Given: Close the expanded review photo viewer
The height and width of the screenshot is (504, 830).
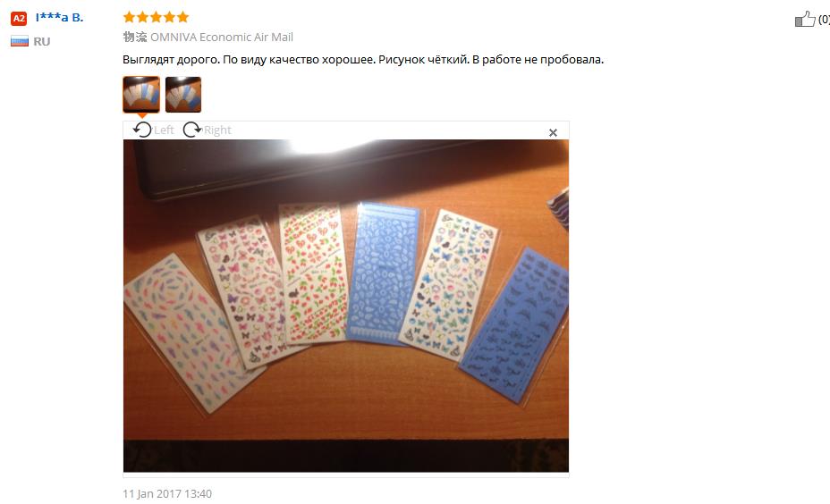Looking at the screenshot, I should tap(553, 133).
